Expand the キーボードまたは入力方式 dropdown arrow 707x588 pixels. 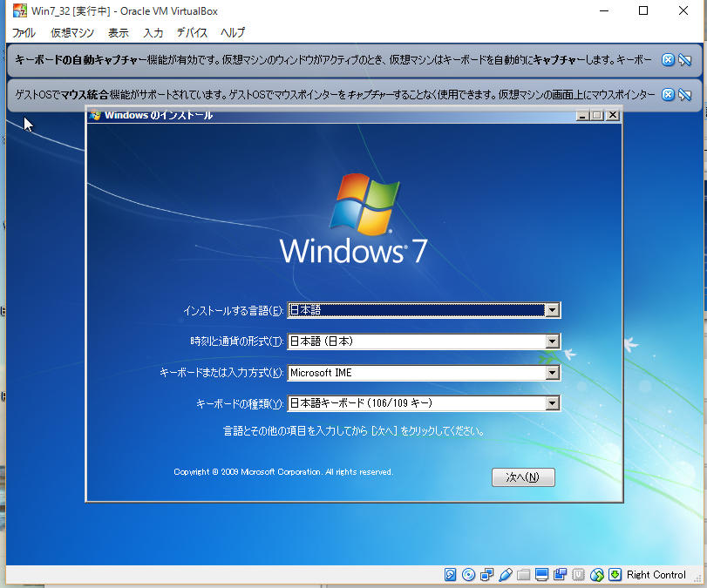point(553,373)
